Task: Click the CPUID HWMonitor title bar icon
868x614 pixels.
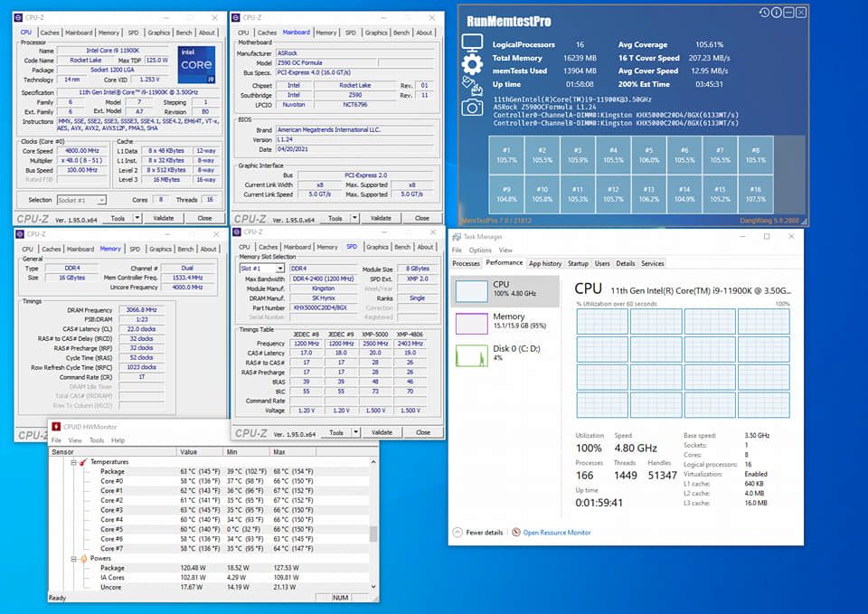Action: click(56, 426)
